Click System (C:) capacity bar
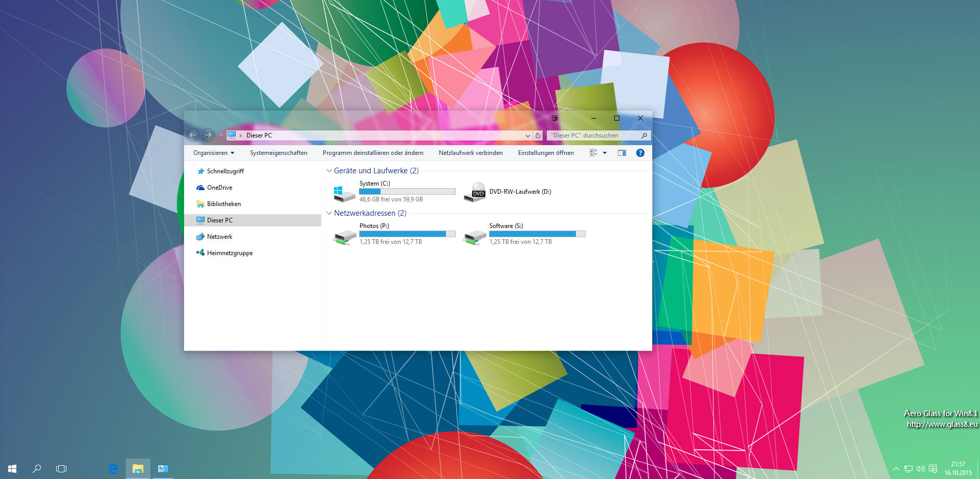Image resolution: width=980 pixels, height=479 pixels. click(x=407, y=192)
